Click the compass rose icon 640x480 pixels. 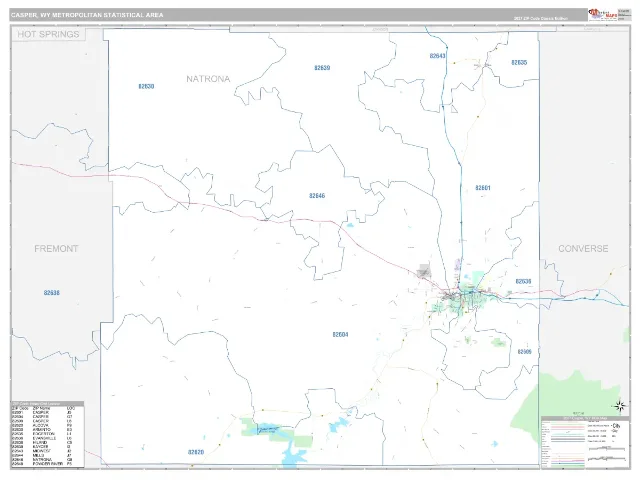pyautogui.click(x=620, y=406)
